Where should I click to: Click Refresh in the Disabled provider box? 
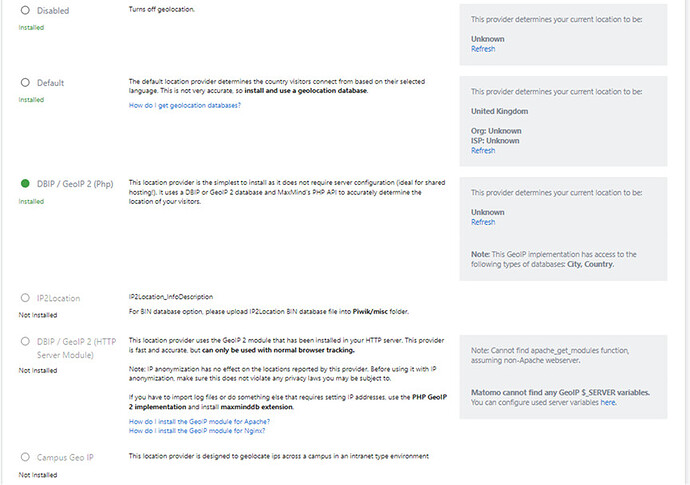point(483,49)
